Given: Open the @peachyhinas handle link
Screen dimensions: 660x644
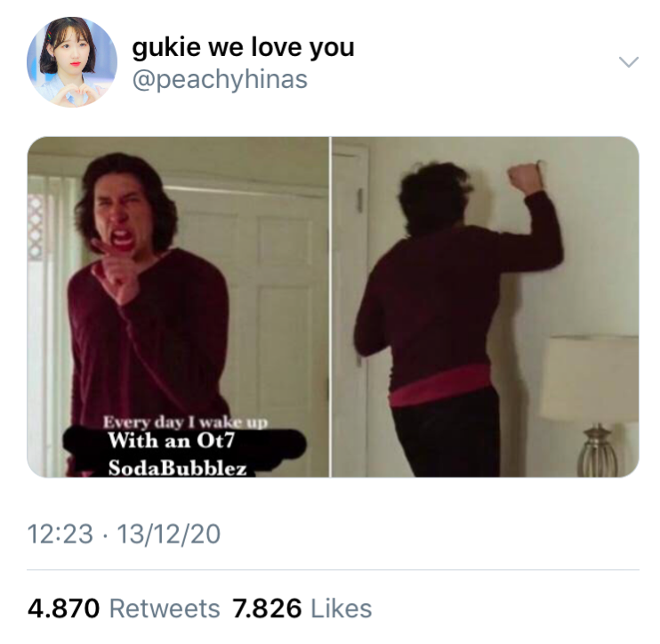Looking at the screenshot, I should point(220,79).
